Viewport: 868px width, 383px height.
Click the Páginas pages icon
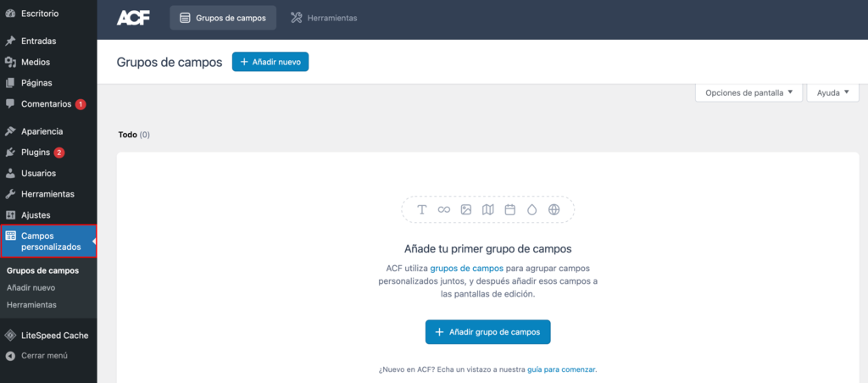9,83
